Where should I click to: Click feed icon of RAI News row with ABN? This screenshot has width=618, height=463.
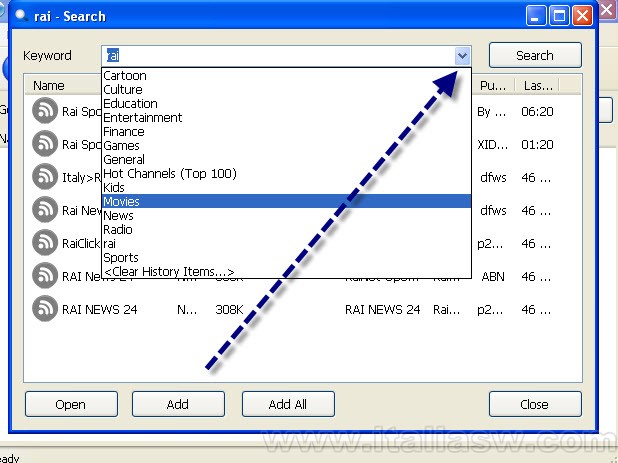45,275
